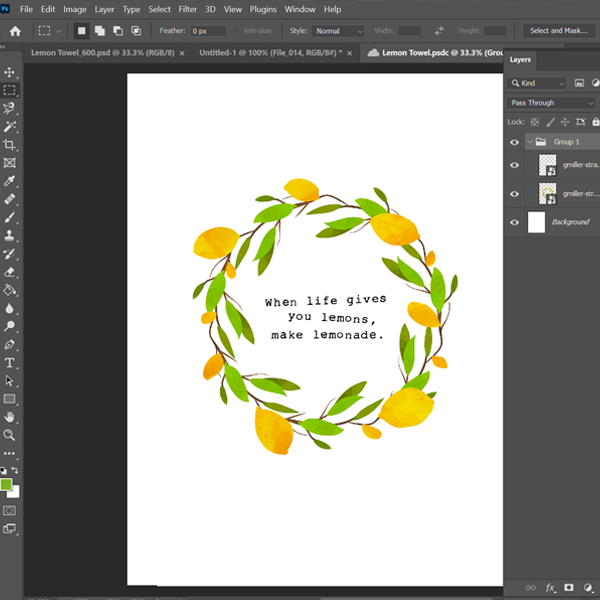Choose New Selection mode
The height and width of the screenshot is (600, 600).
point(82,31)
